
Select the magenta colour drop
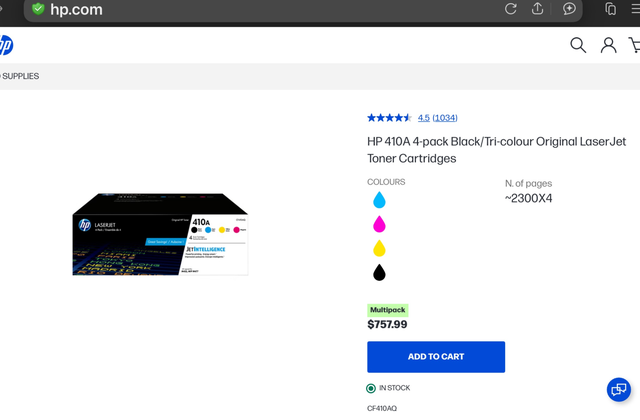pyautogui.click(x=379, y=224)
